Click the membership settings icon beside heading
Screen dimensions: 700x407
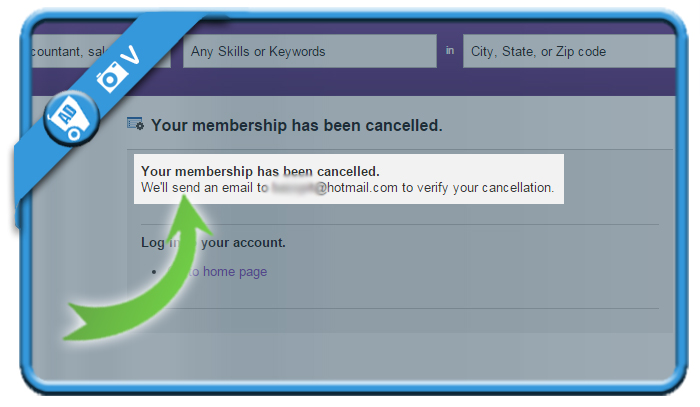point(135,124)
